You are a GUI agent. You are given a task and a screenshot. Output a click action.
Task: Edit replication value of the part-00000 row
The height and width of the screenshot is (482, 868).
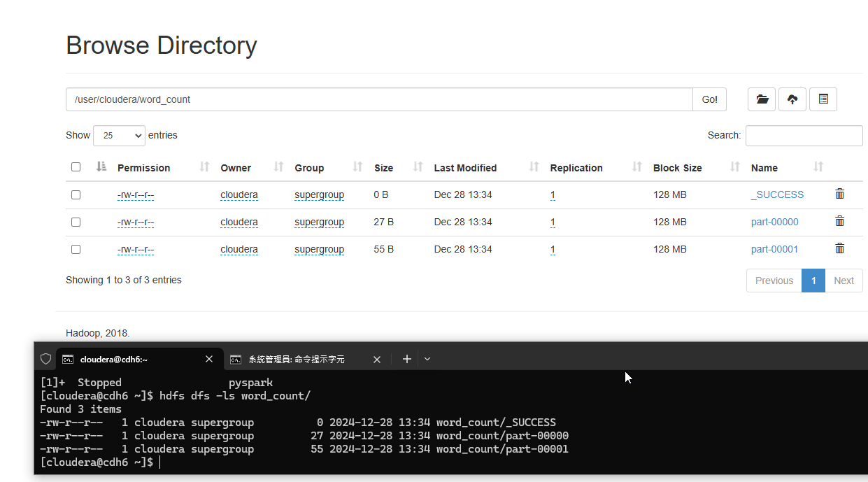(553, 222)
